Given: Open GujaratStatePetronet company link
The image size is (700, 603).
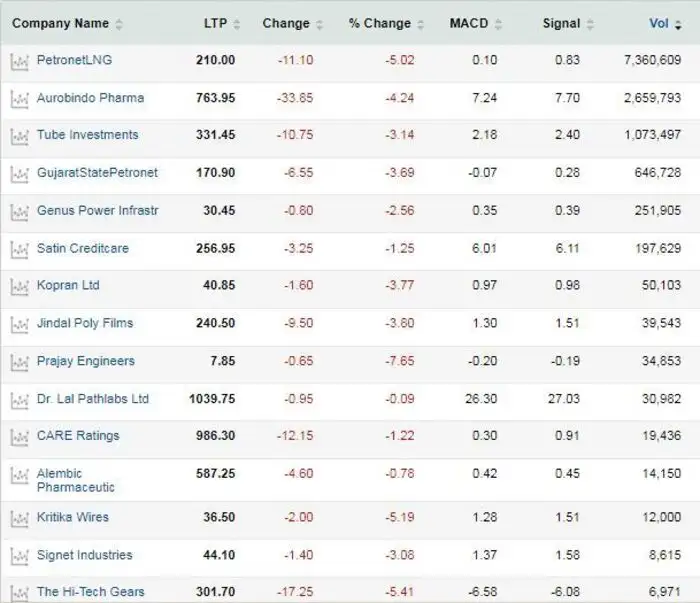Looking at the screenshot, I should [97, 173].
